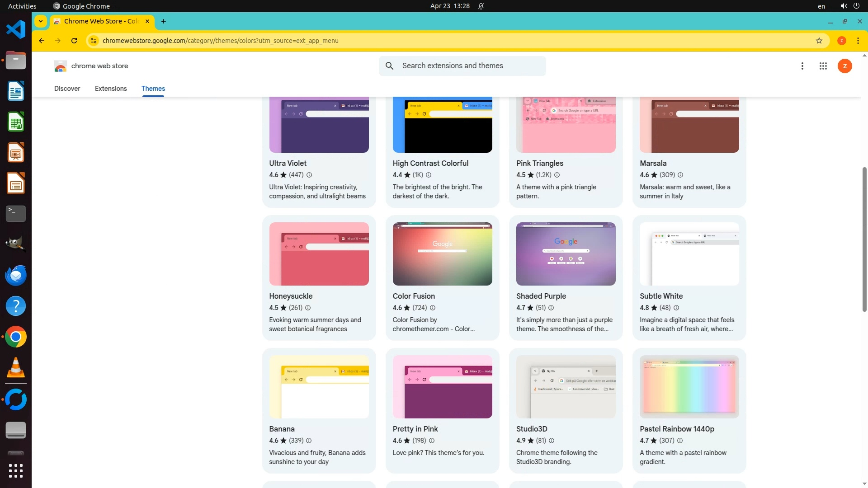Switch to the Extensions tab
The image size is (868, 488).
click(111, 89)
